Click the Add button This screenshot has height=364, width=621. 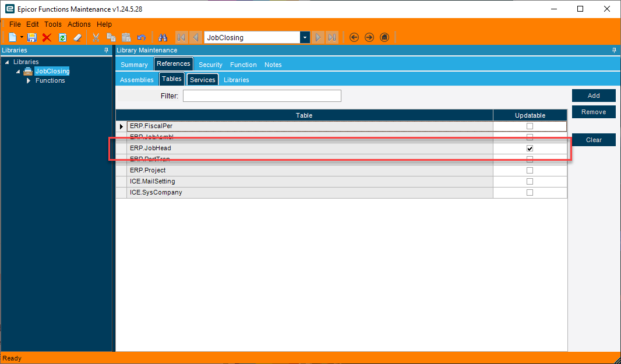594,96
